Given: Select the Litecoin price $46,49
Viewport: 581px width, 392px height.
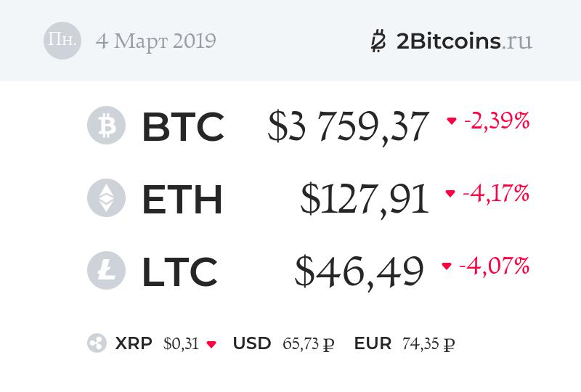Looking at the screenshot, I should pyautogui.click(x=359, y=271).
